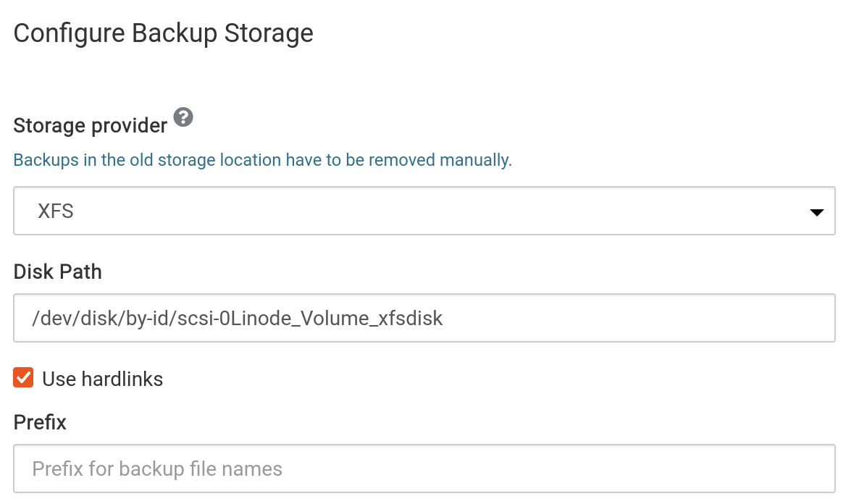Image resolution: width=846 pixels, height=504 pixels.
Task: Click the dropdown arrow of the provider select
Action: click(816, 213)
